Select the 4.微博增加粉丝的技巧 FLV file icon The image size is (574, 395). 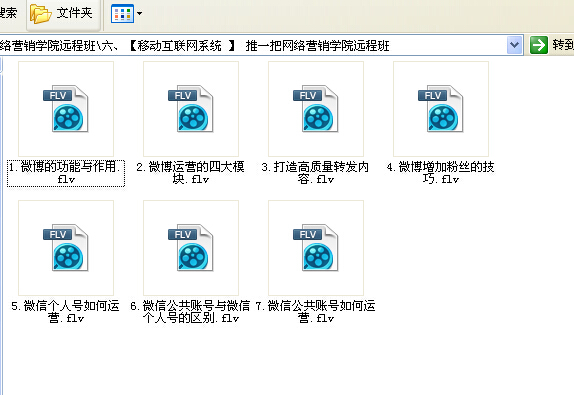coord(441,109)
